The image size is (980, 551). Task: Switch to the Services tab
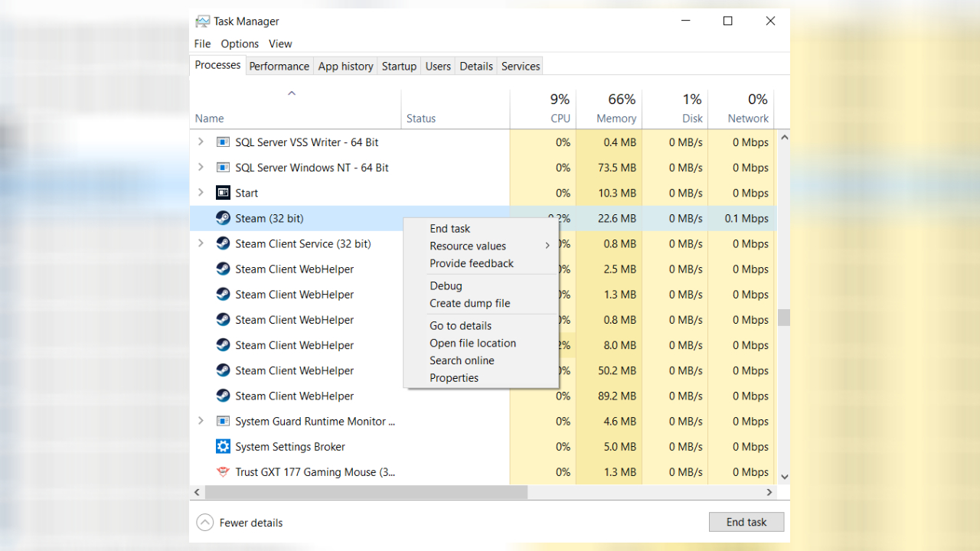click(x=521, y=66)
